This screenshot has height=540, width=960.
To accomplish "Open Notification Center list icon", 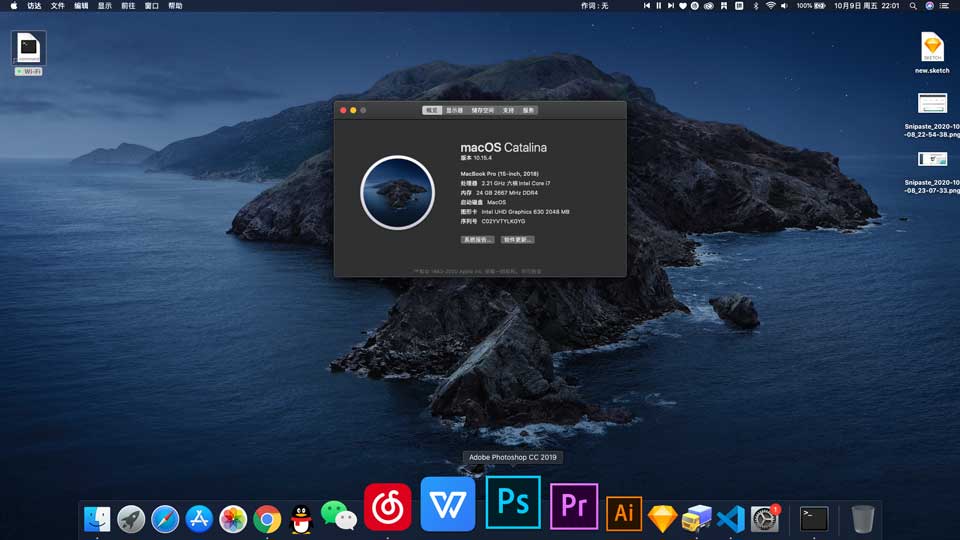I will coord(945,6).
